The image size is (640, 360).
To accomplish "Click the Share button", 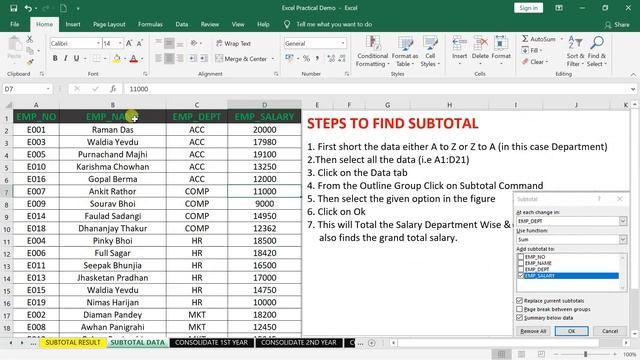I will point(617,24).
